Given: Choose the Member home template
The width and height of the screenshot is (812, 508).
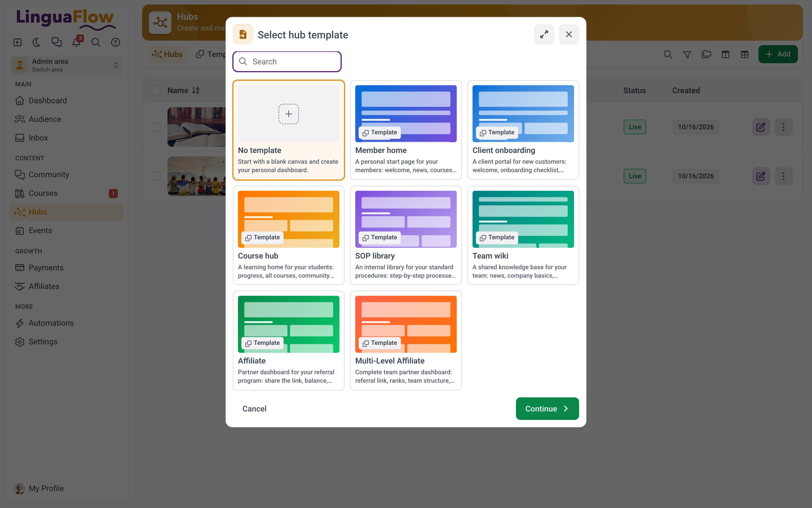Looking at the screenshot, I should [x=406, y=130].
